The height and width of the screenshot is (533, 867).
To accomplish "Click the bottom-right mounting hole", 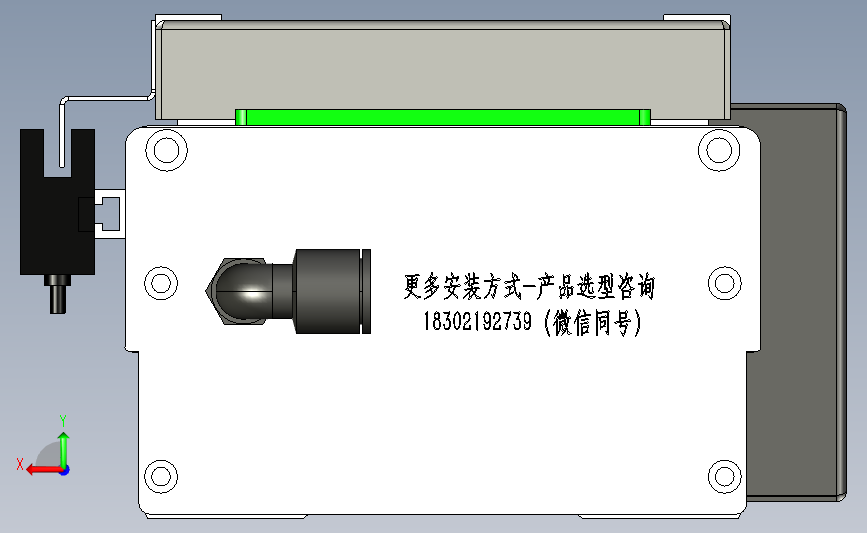I will (724, 476).
